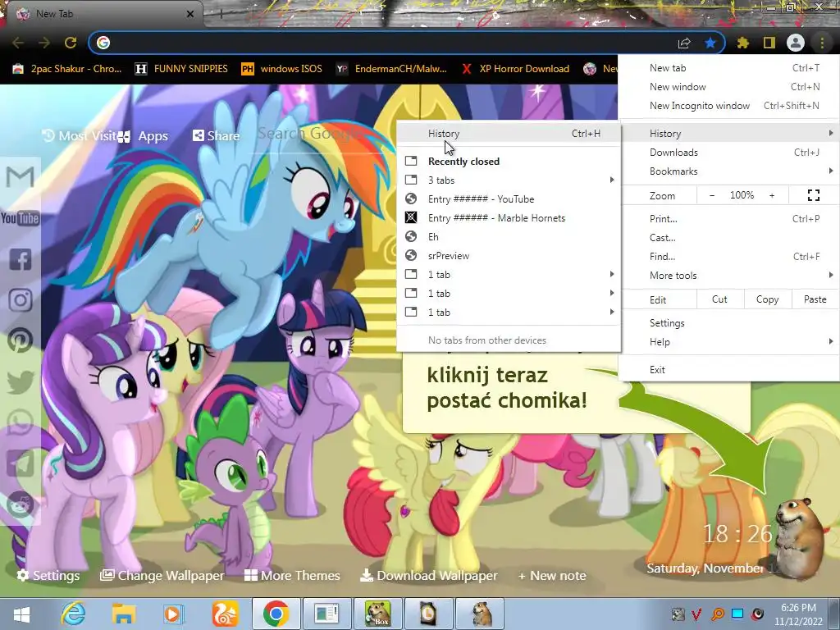The height and width of the screenshot is (630, 840).
Task: Click the red V icon in system tray
Action: tap(696, 614)
